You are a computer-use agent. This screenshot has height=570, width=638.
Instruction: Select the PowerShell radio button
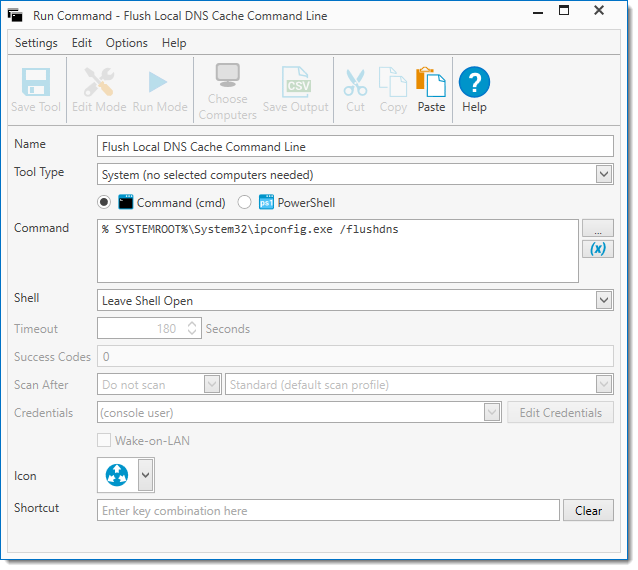point(244,202)
